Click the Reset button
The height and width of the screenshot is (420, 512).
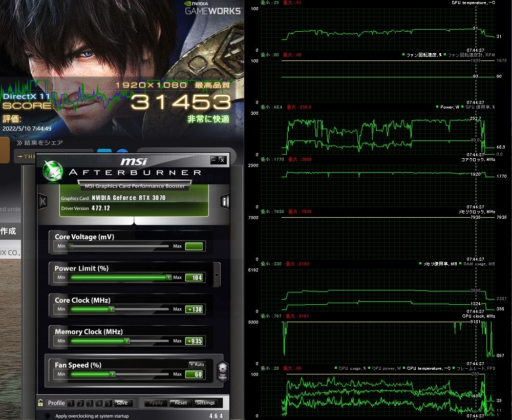[181, 403]
